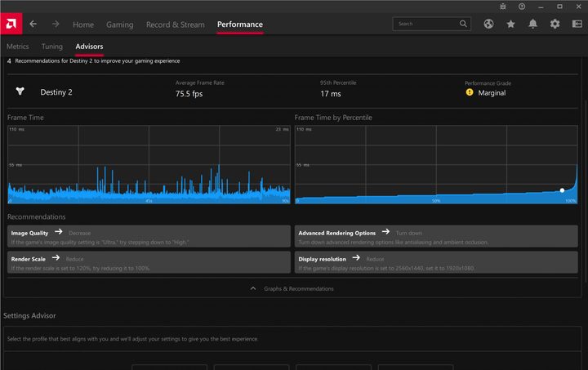Screen dimensions: 588x370
Task: Switch to the Tuning sub-tab
Action: pyautogui.click(x=51, y=47)
